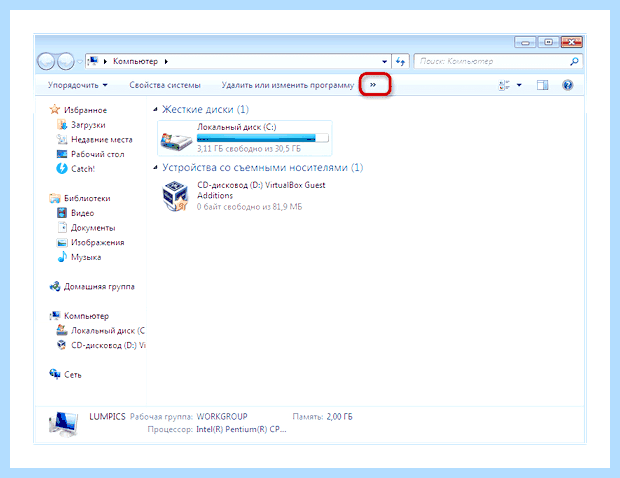This screenshot has width=620, height=478.
Task: Click the search magnifier icon
Action: (574, 61)
